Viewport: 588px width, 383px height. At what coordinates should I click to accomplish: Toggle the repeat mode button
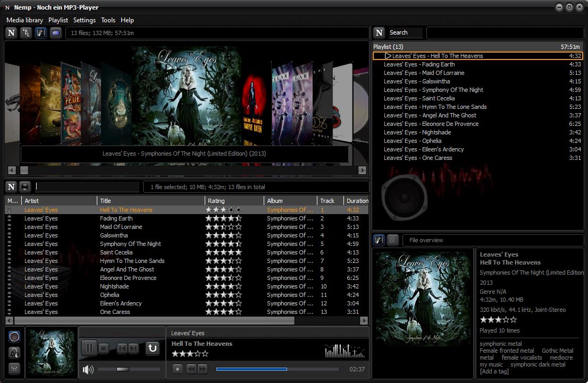coord(152,348)
